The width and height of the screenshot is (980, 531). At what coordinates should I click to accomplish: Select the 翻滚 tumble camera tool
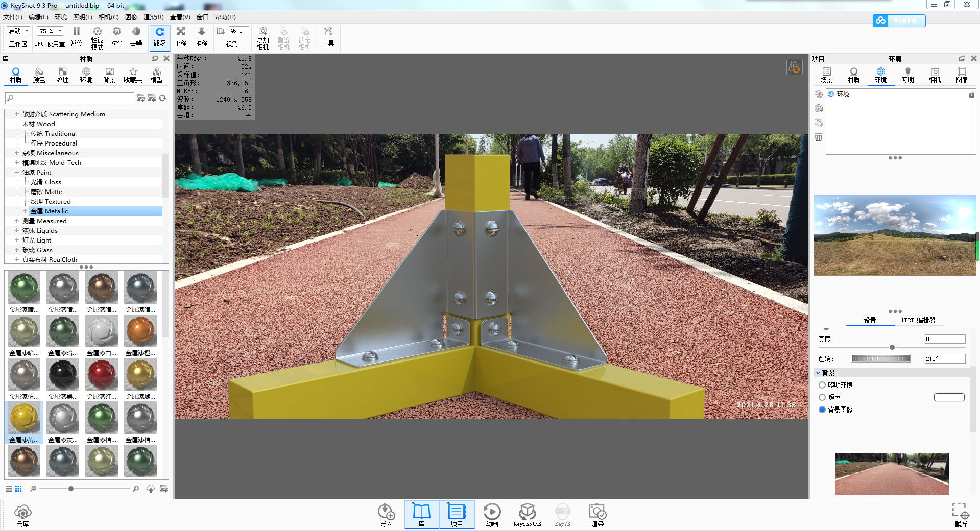160,37
